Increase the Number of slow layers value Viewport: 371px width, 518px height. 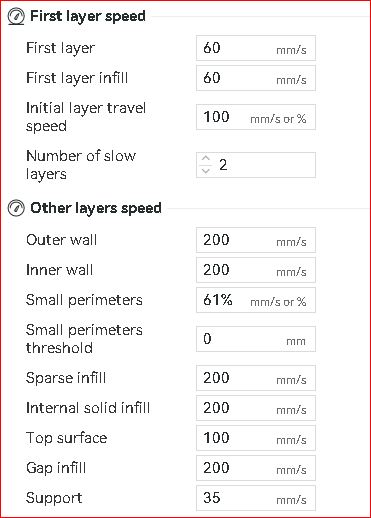click(206, 159)
